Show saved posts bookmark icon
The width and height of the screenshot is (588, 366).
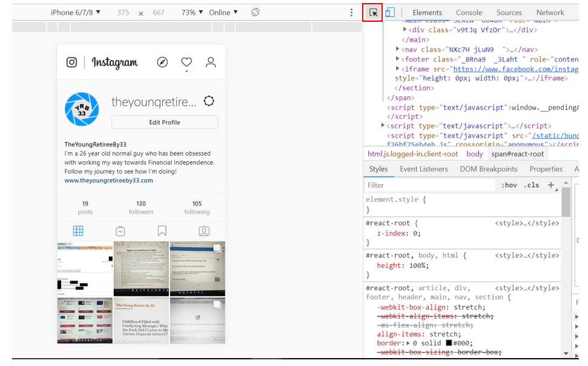point(162,231)
